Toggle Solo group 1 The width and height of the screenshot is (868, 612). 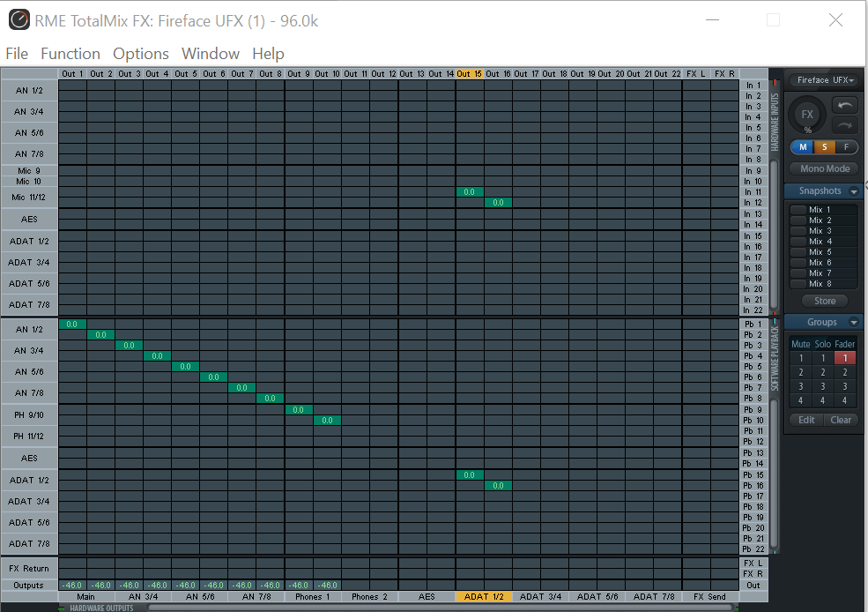(822, 358)
